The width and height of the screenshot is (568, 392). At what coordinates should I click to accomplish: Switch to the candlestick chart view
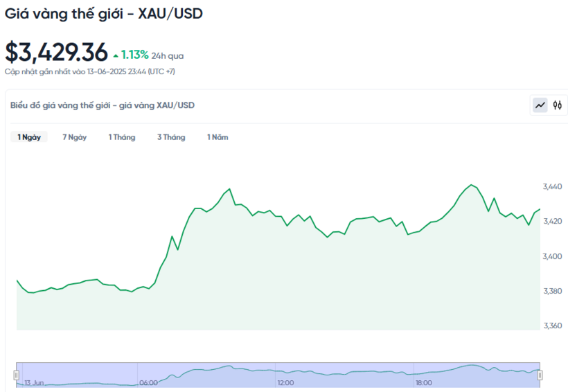[x=557, y=105]
